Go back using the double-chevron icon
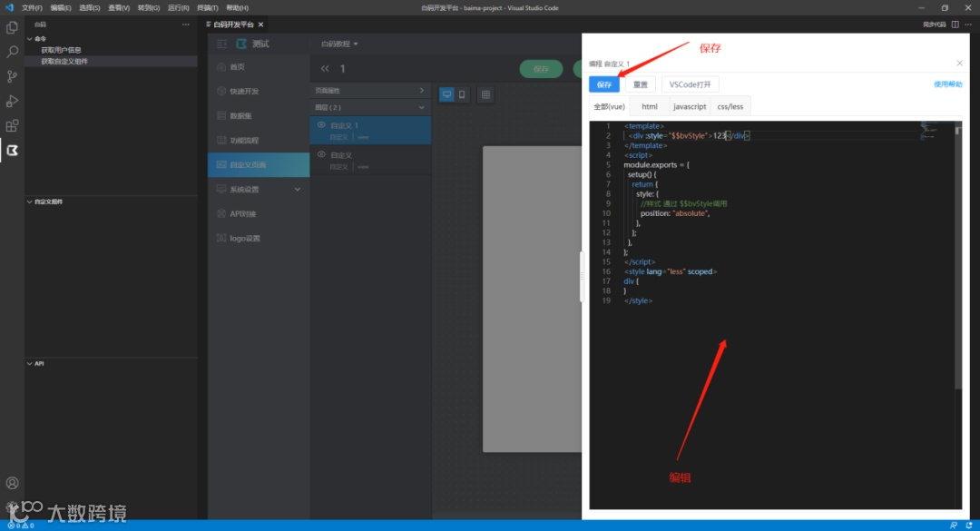Viewport: 980px width, 531px height. coord(324,69)
